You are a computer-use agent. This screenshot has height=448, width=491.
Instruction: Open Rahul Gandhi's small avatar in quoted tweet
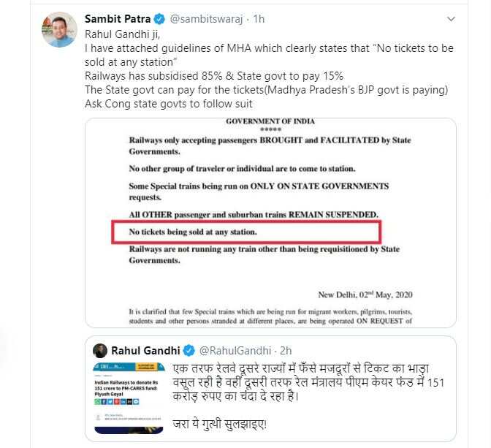[100, 351]
